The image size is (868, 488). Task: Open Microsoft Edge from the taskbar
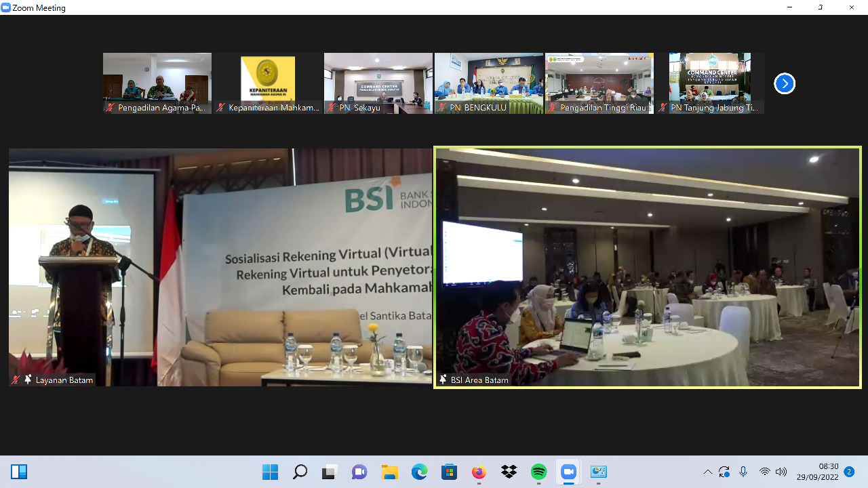[x=419, y=472]
